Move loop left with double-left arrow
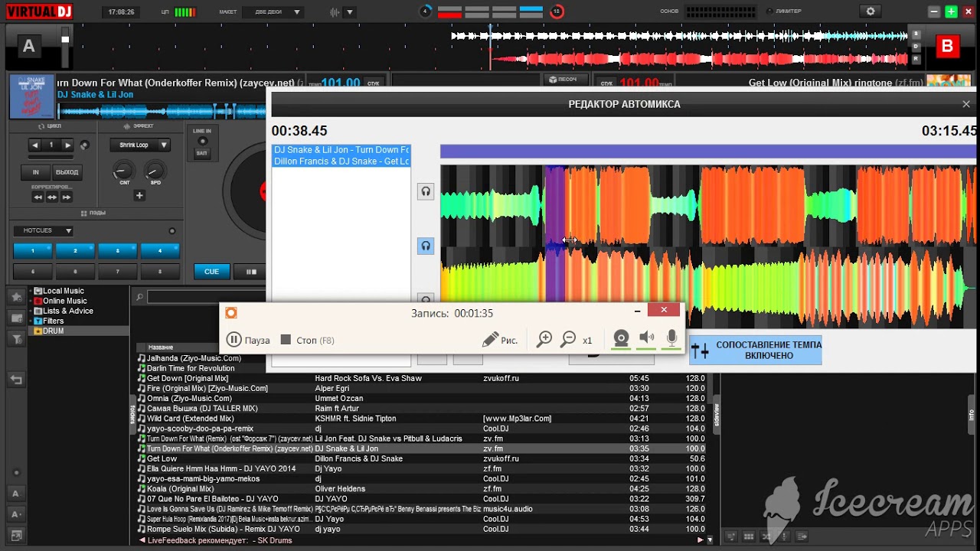980x551 pixels. [37, 197]
